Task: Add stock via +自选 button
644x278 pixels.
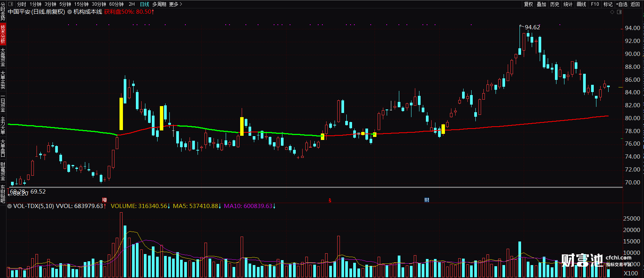Action: click(x=622, y=4)
